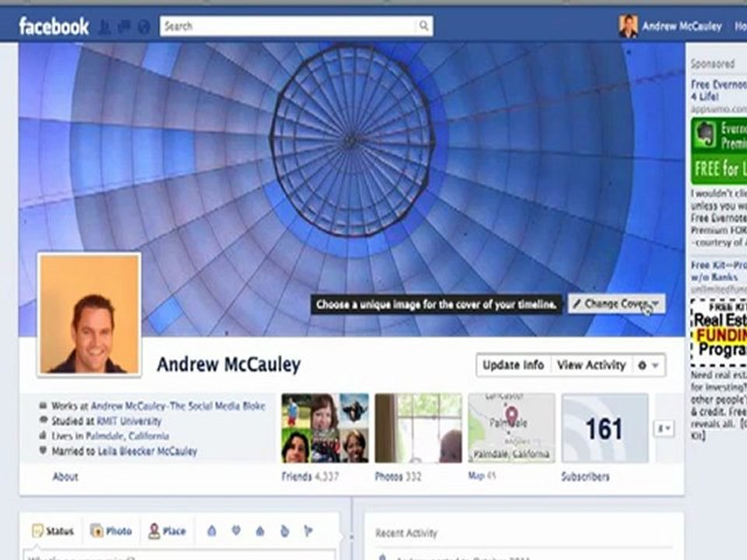Click the Andrew McCauley profile name heading
747x560 pixels.
coord(229,365)
